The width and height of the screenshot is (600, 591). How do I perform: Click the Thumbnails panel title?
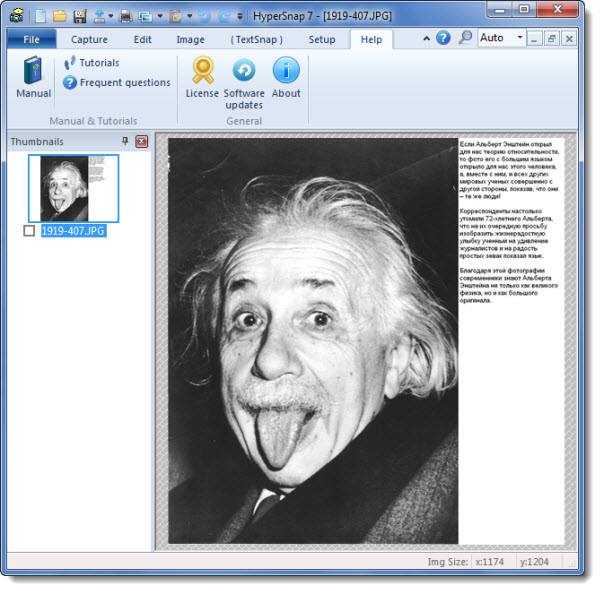tap(37, 142)
